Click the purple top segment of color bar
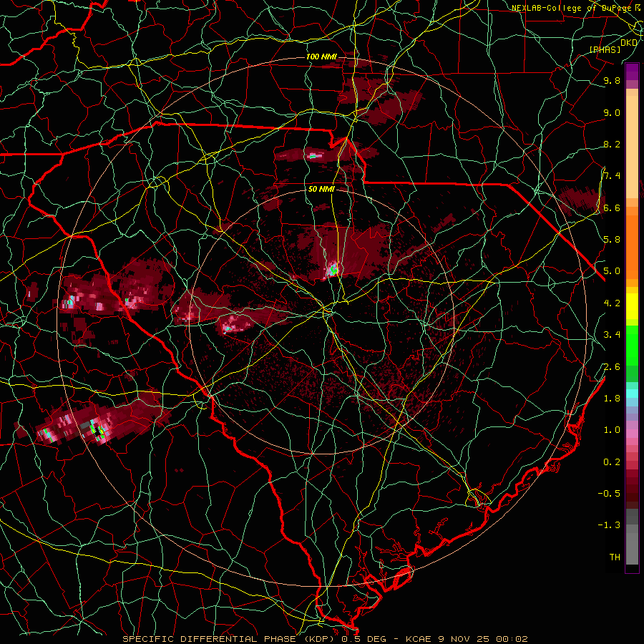644x644 pixels. point(632,72)
